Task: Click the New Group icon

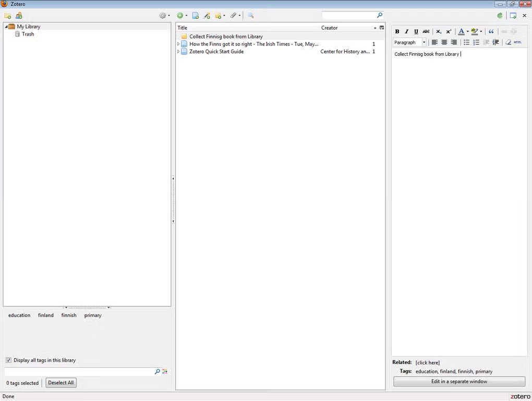Action: tap(19, 16)
